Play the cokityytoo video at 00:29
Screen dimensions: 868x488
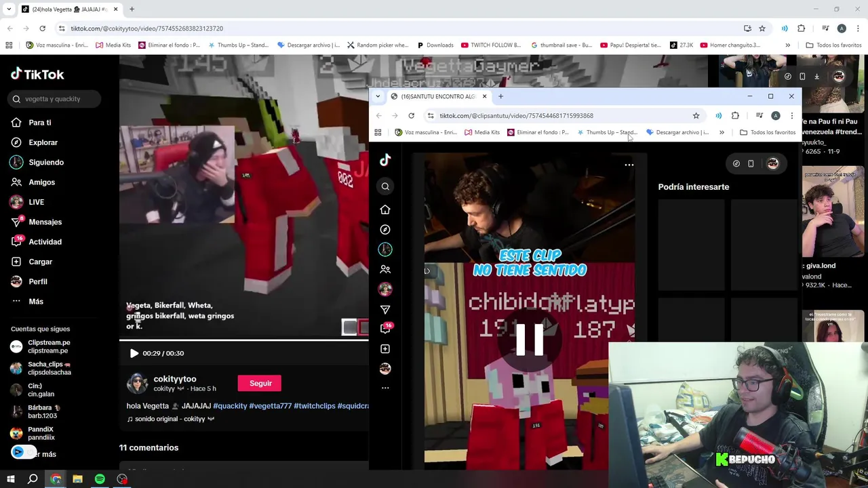(134, 353)
